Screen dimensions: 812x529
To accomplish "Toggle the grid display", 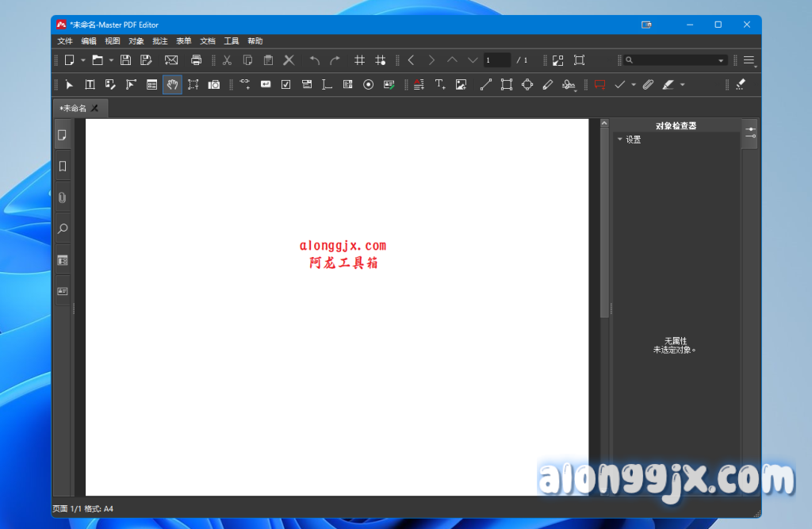I will click(359, 60).
